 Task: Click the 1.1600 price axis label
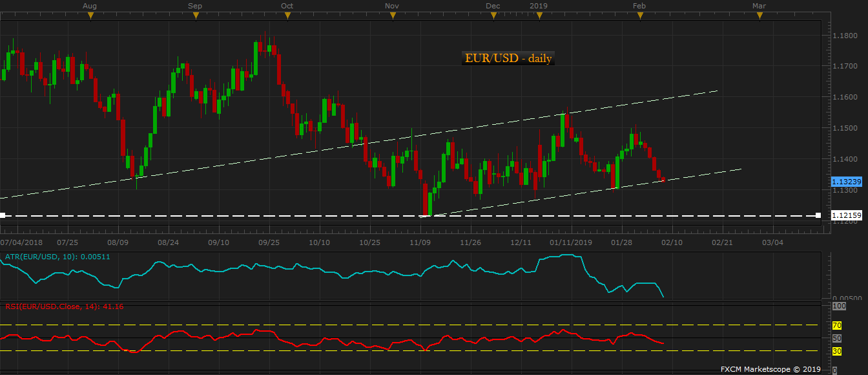(845, 97)
